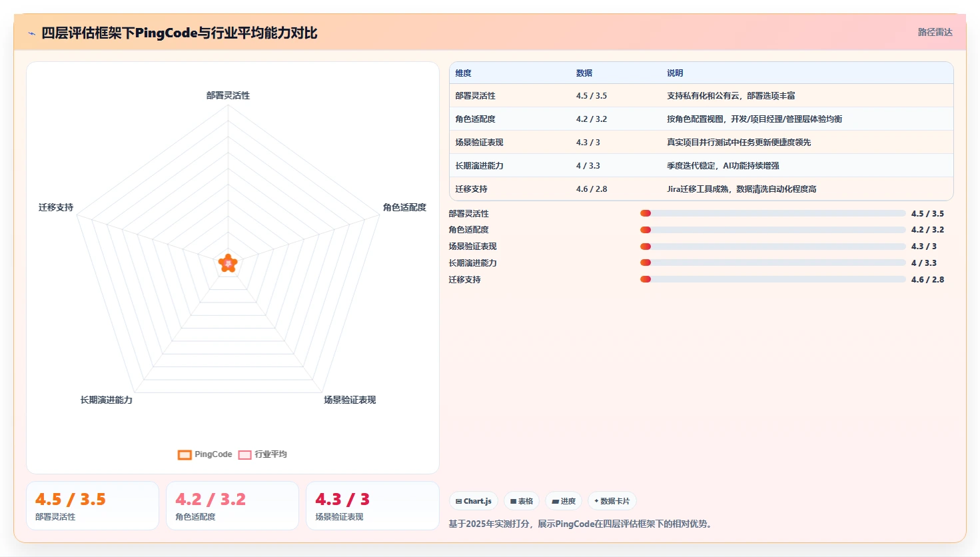Select the 迁移支持 table row cell
This screenshot has height=557, width=980.
pos(472,189)
